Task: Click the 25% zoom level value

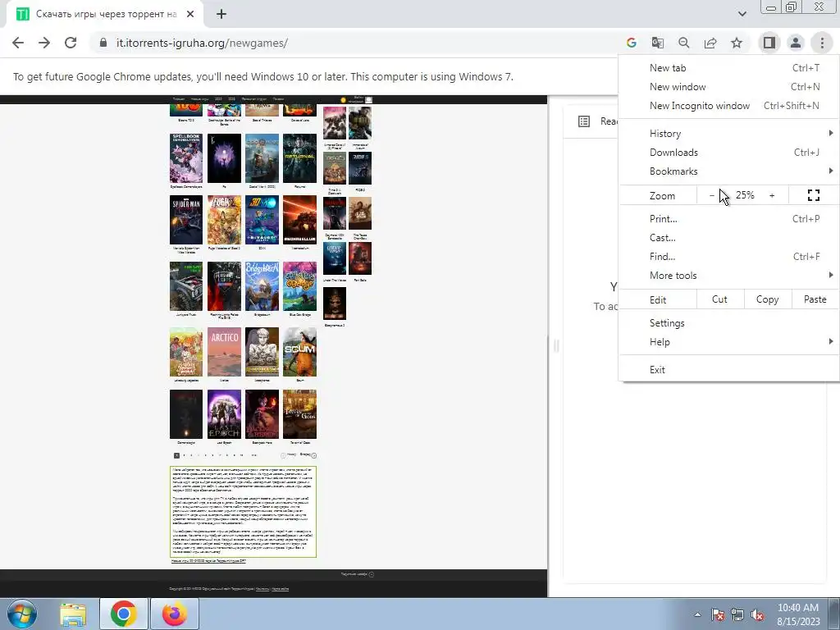Action: [745, 195]
